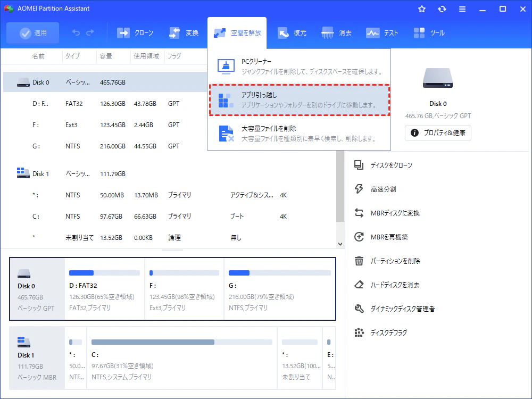Open the 空間を解放 free space tab
The image size is (532, 399).
(237, 33)
